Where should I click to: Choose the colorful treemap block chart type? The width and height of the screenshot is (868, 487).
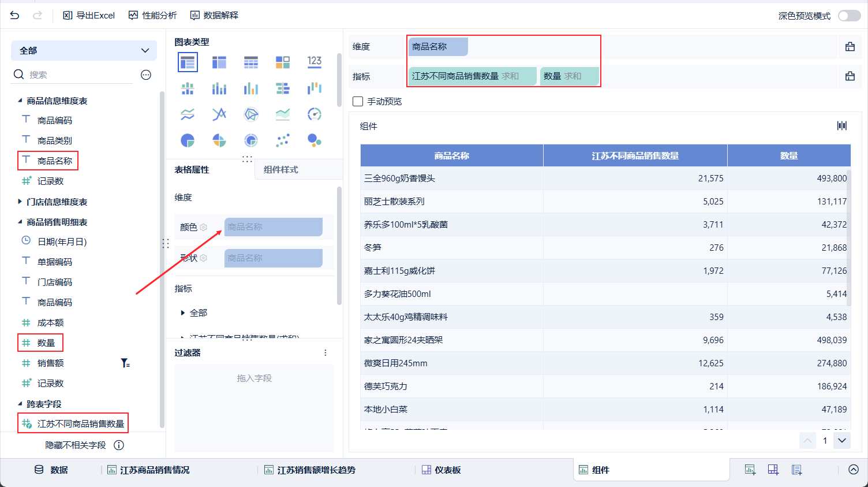tap(283, 62)
